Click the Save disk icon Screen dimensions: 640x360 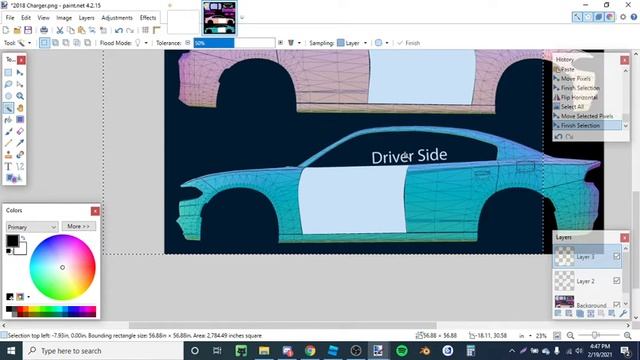[x=28, y=30]
